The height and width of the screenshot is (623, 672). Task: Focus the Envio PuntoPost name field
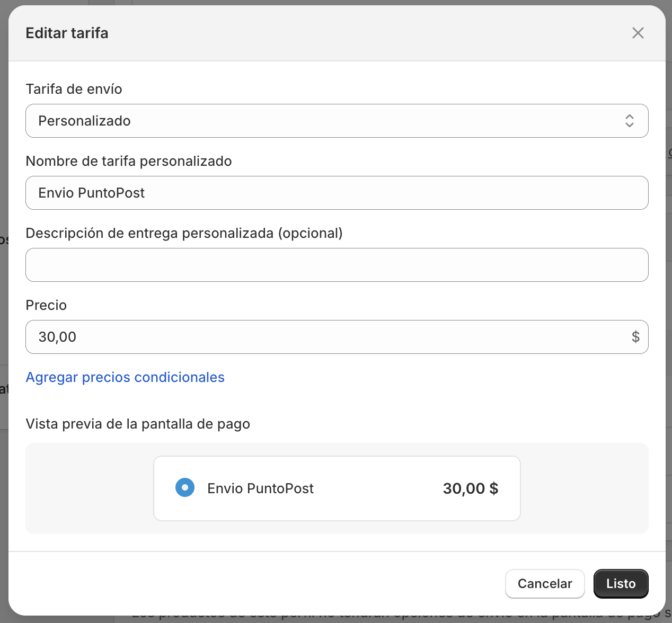(337, 193)
